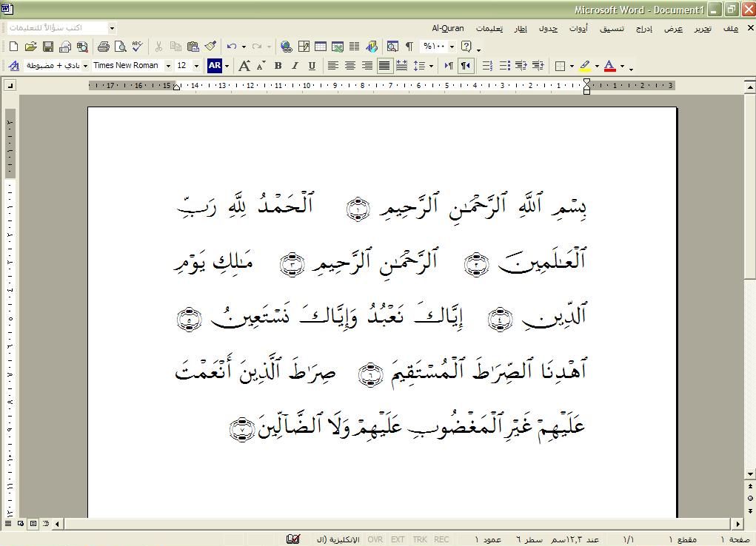Screen dimensions: 756x546
Task: Apply red font color to text
Action: [x=610, y=66]
